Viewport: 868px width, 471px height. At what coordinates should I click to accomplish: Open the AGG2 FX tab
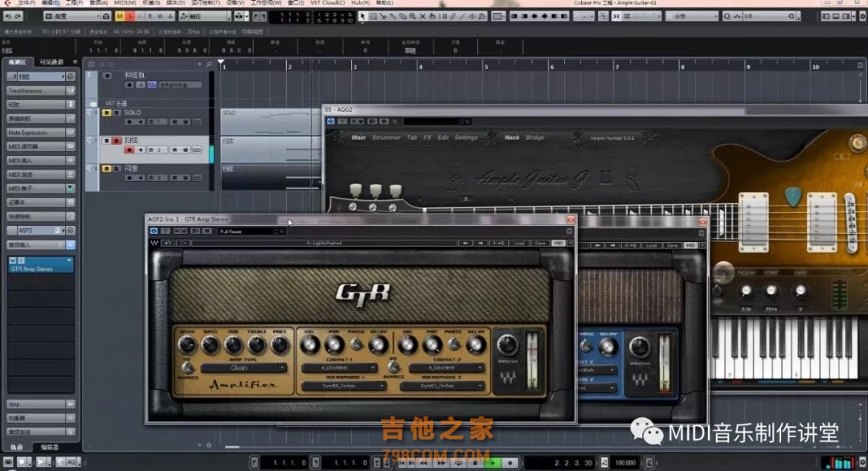(428, 137)
